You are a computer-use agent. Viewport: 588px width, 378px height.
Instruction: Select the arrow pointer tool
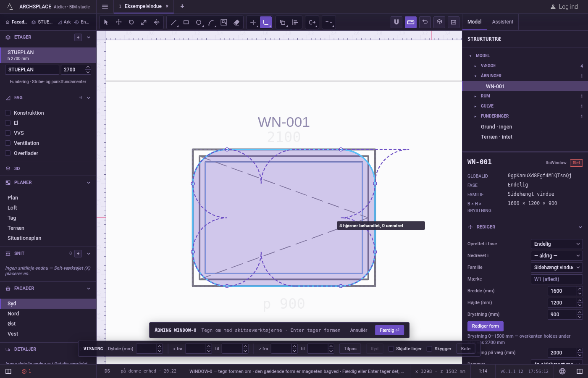coord(106,22)
